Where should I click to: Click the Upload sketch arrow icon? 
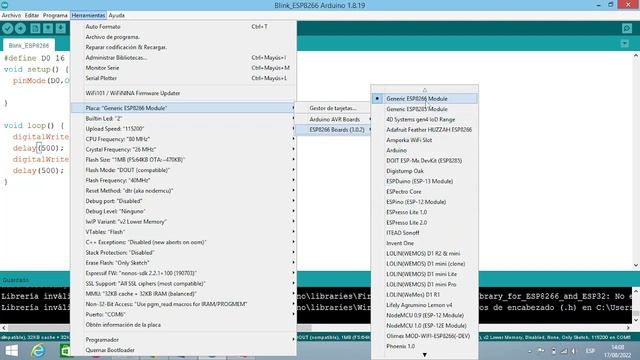20,28
